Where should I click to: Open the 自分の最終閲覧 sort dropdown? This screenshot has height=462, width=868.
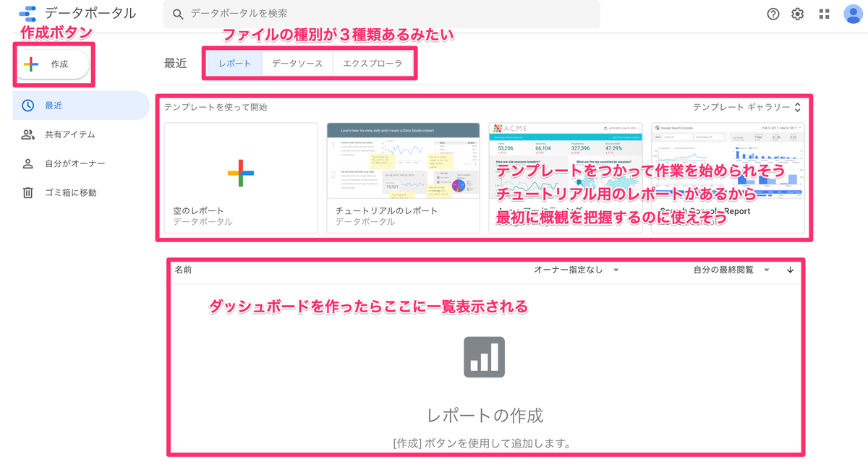tap(731, 270)
